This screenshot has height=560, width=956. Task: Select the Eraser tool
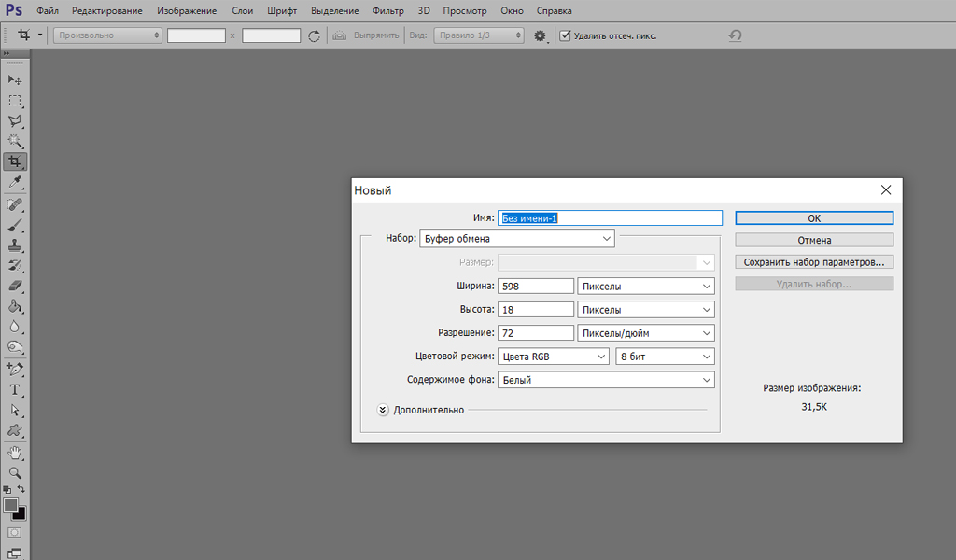(15, 286)
